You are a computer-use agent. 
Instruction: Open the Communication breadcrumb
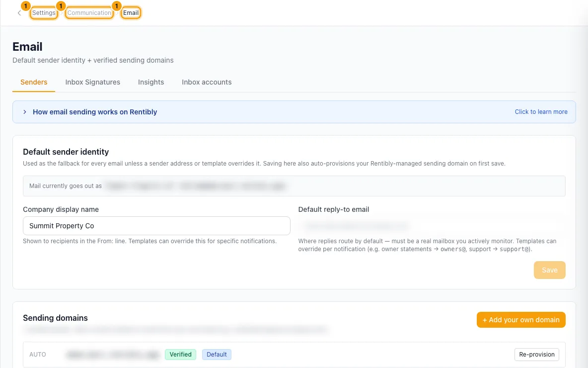point(89,13)
